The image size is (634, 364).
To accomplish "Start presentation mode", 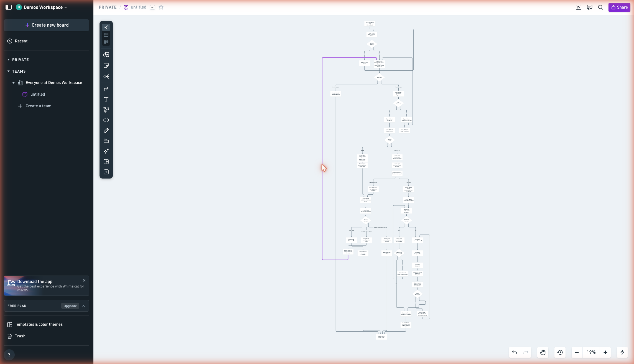I will pos(579,7).
